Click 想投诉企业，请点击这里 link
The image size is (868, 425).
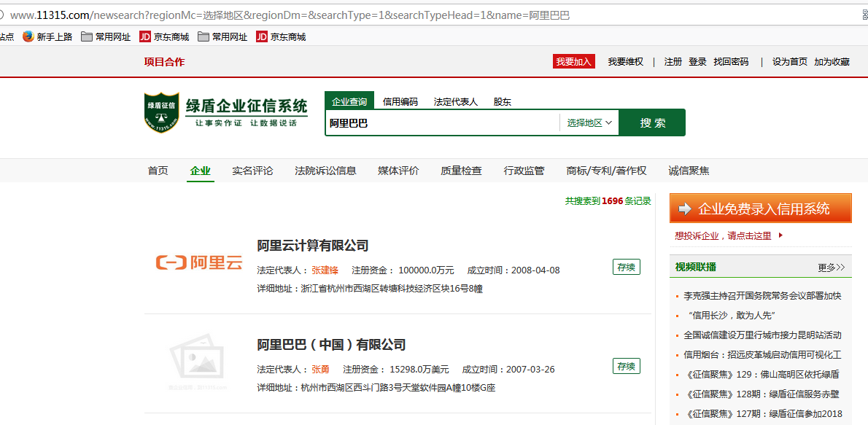coord(723,235)
